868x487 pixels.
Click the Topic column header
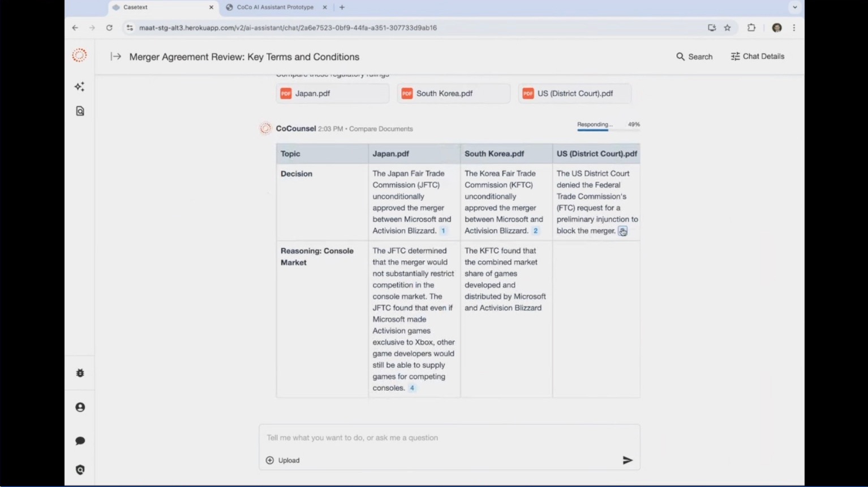pyautogui.click(x=322, y=154)
